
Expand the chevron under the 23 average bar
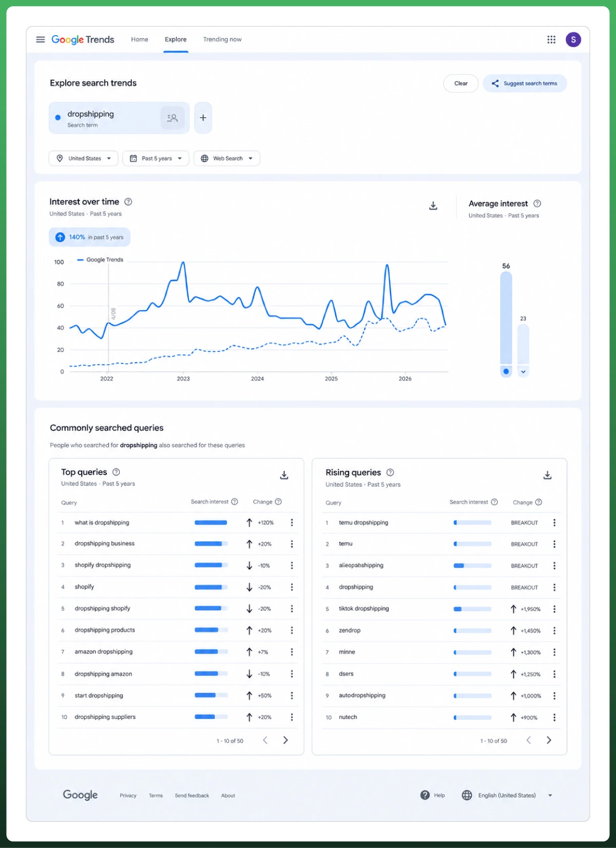[x=523, y=371]
